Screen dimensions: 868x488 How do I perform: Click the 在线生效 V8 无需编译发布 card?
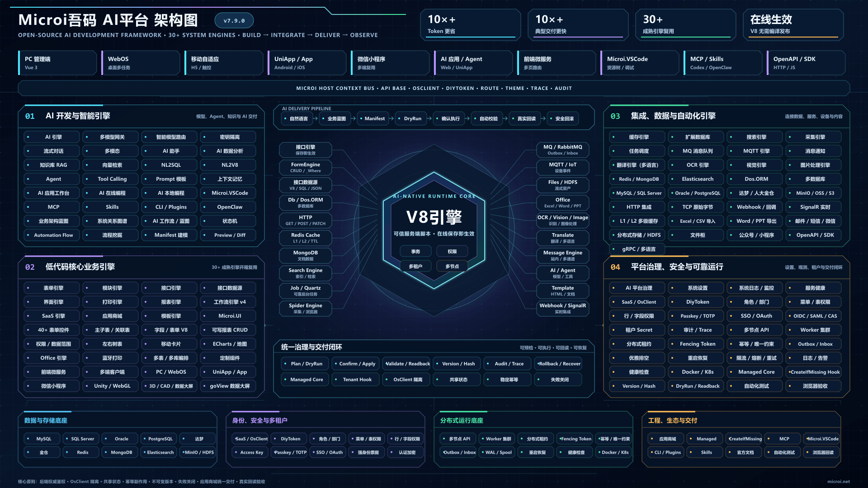[793, 25]
